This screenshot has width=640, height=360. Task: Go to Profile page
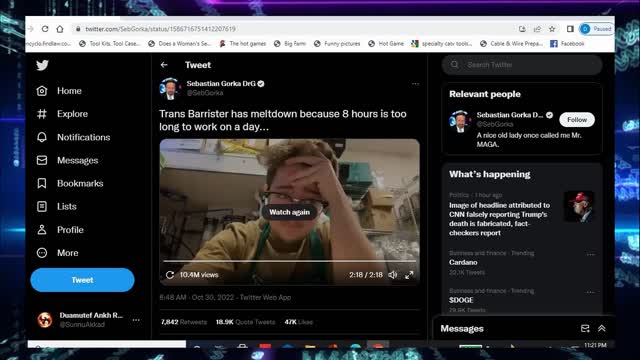tap(60, 230)
